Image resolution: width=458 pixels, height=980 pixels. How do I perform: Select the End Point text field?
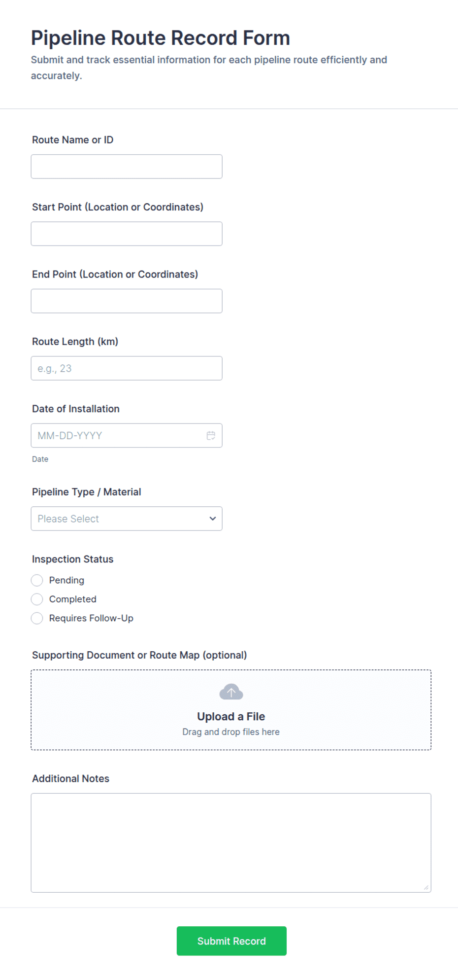pyautogui.click(x=127, y=301)
